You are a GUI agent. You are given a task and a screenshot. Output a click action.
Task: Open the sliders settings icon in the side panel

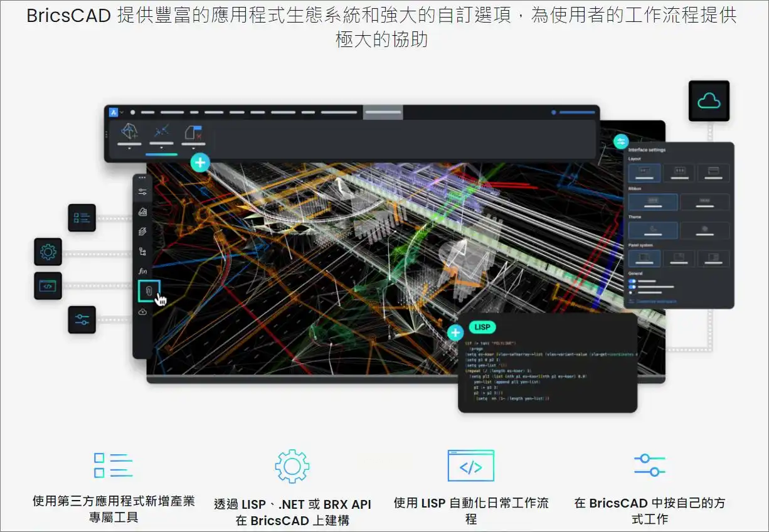[142, 192]
